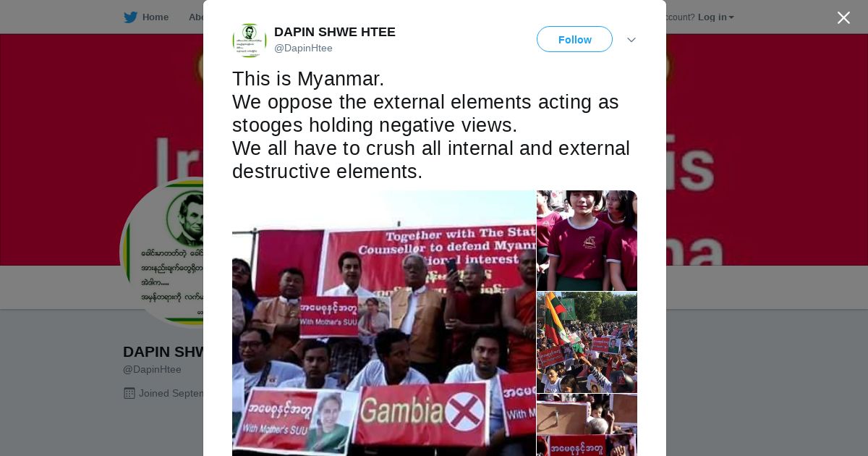Click the @DapinHtee handle on profile page

pos(152,369)
